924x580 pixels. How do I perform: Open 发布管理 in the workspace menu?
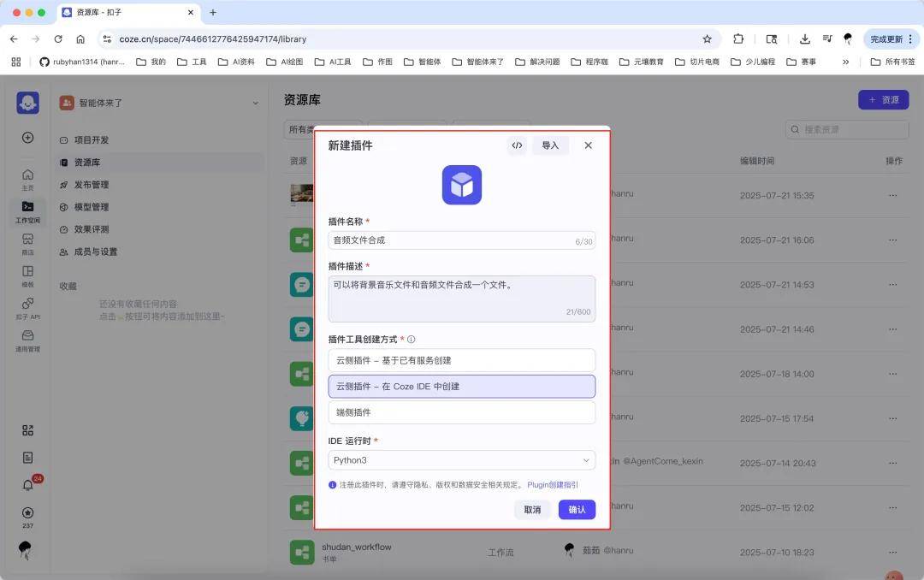(x=92, y=185)
